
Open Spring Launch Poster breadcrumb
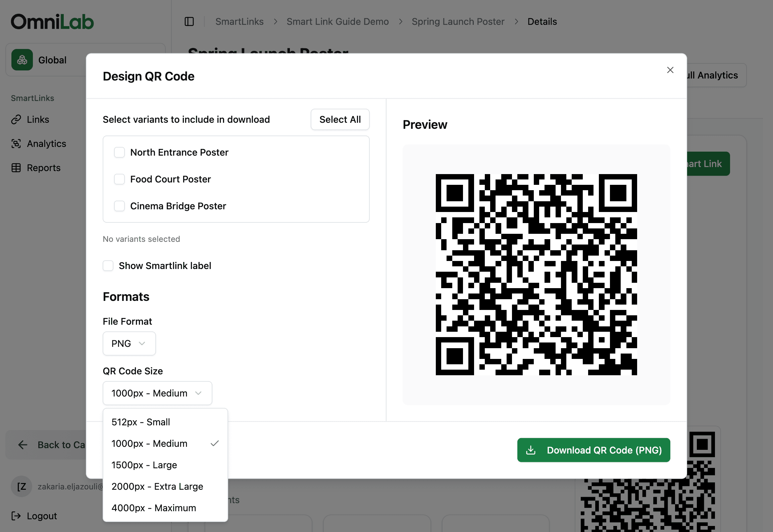click(458, 21)
